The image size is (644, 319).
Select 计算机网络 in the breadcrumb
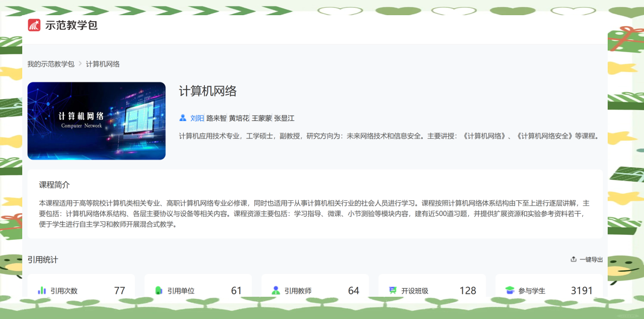coord(102,64)
